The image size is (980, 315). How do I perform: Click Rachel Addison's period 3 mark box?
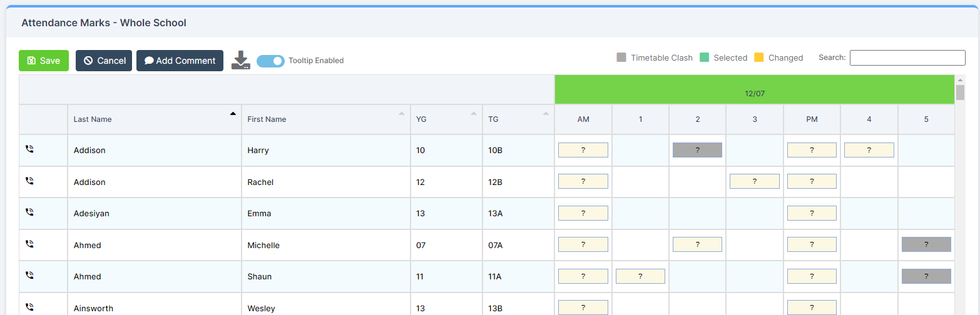(755, 181)
